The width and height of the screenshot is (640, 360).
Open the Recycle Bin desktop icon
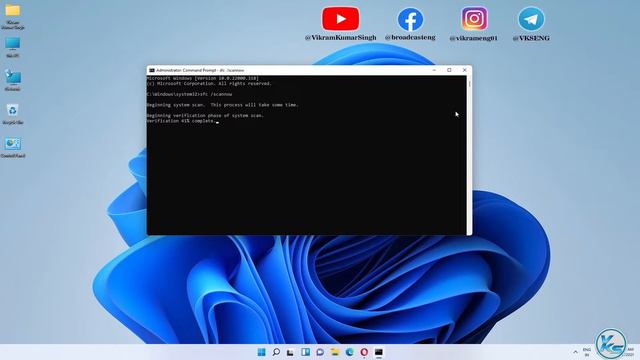pyautogui.click(x=13, y=113)
